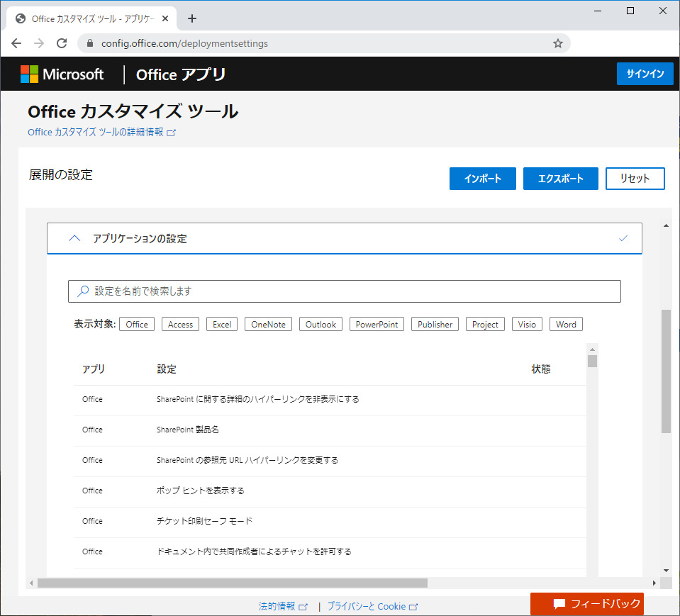Click the リセット button

pyautogui.click(x=635, y=179)
